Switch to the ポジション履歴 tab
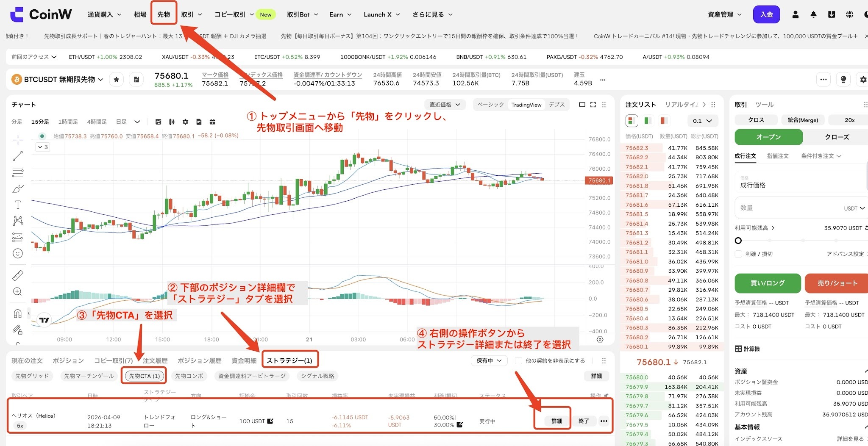Viewport: 868px width, 446px height. (200, 360)
